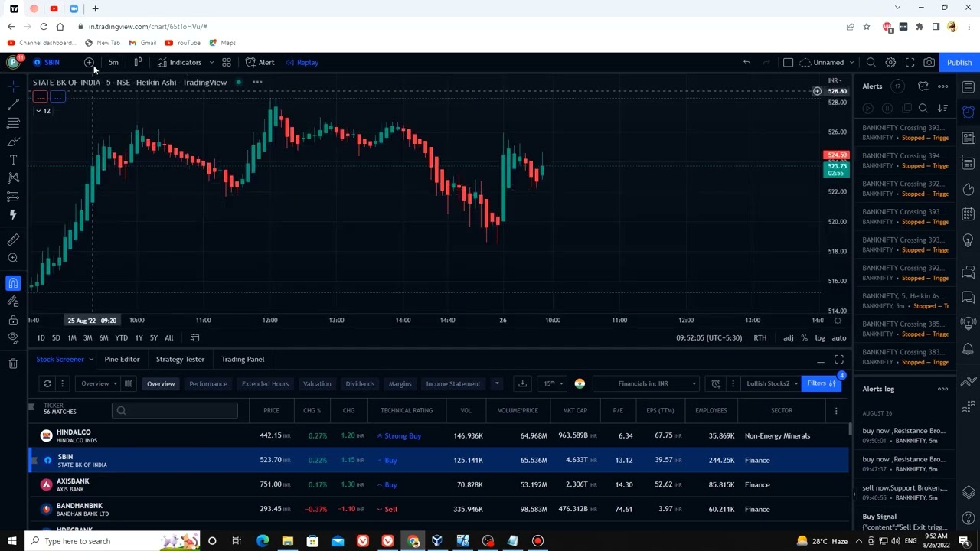Take a chart snapshot with camera icon
980x551 pixels.
coord(929,62)
